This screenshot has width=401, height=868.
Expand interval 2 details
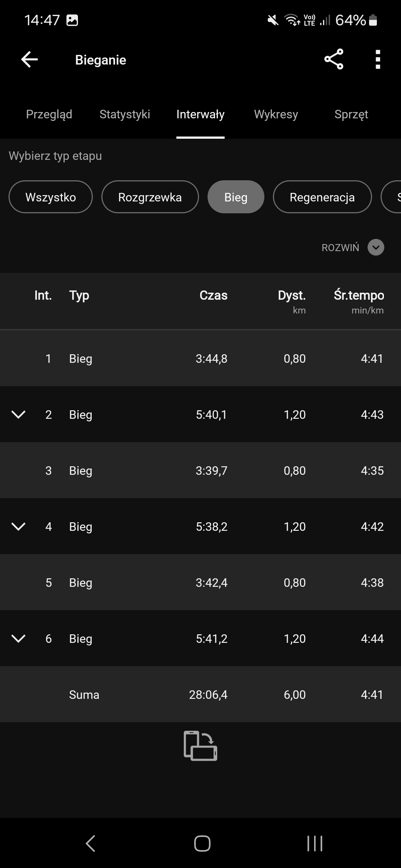(x=18, y=414)
